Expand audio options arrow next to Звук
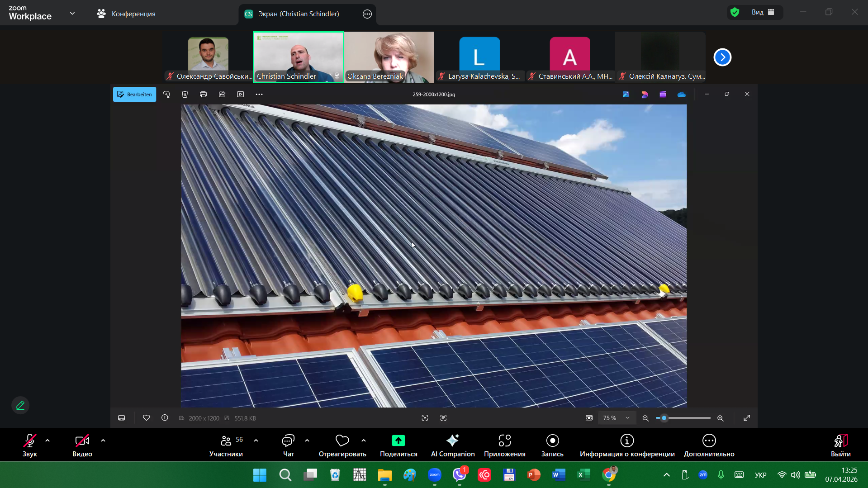The image size is (868, 488). click(47, 441)
